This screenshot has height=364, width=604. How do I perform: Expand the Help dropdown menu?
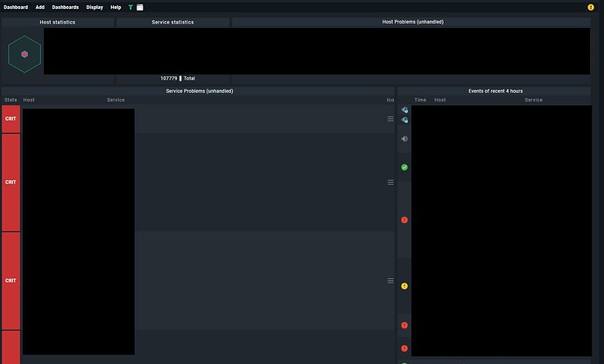point(116,7)
